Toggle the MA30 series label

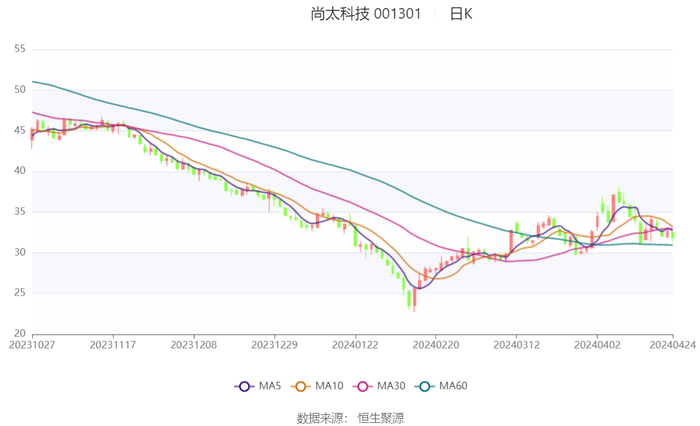388,386
